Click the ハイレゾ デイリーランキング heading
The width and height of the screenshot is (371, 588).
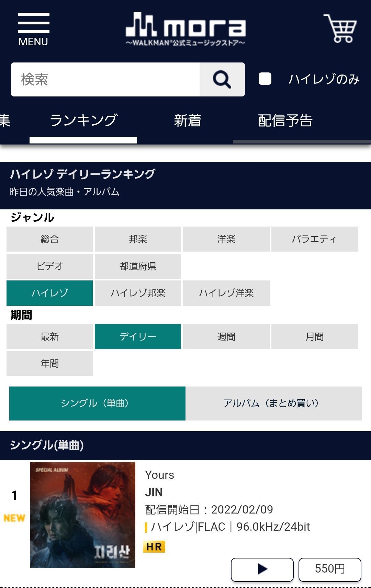(x=82, y=174)
